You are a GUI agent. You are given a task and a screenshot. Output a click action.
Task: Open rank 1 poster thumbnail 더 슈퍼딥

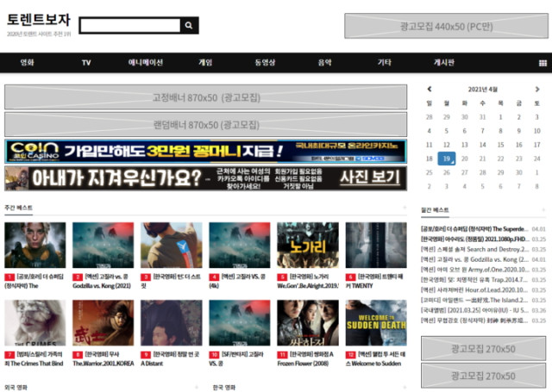pos(34,245)
